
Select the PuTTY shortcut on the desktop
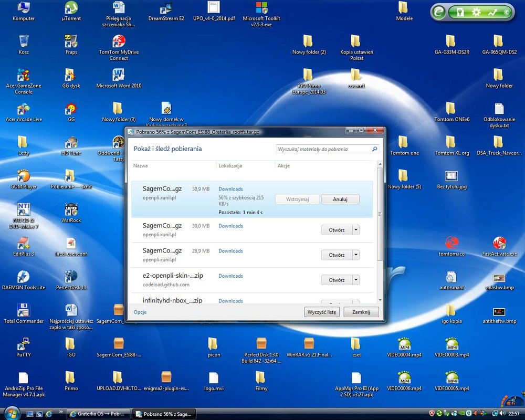23,344
